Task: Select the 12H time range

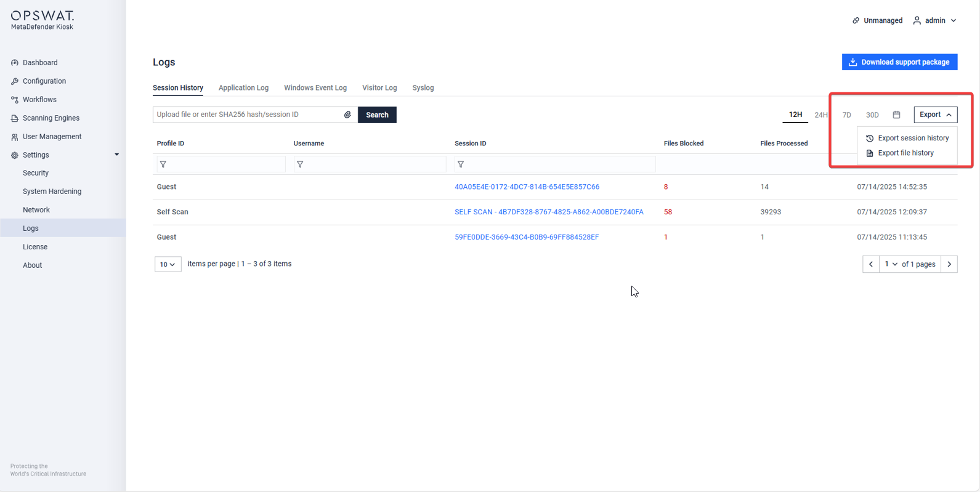Action: point(795,115)
